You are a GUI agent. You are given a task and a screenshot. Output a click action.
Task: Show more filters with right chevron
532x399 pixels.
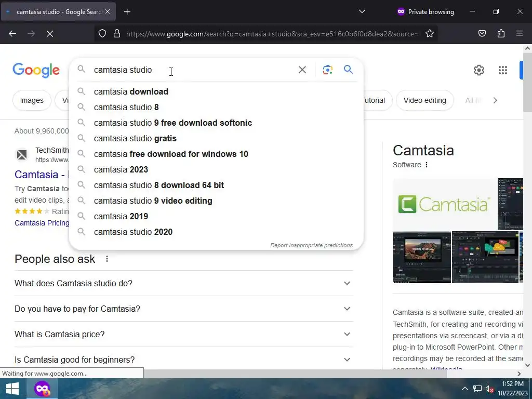coord(495,100)
